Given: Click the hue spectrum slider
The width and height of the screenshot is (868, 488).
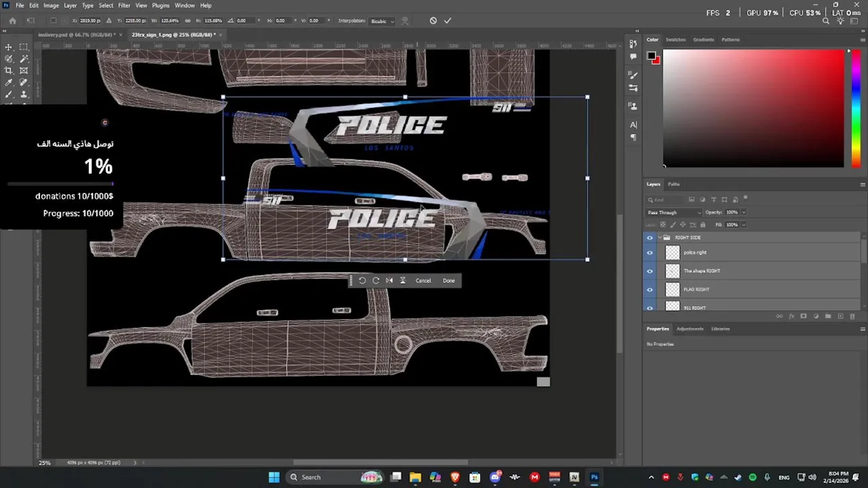Looking at the screenshot, I should (x=856, y=108).
